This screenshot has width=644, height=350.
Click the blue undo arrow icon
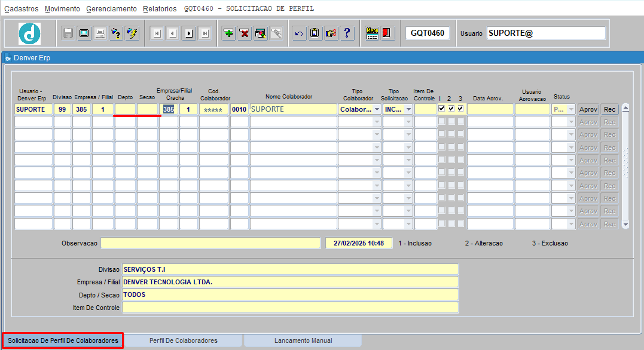click(299, 33)
